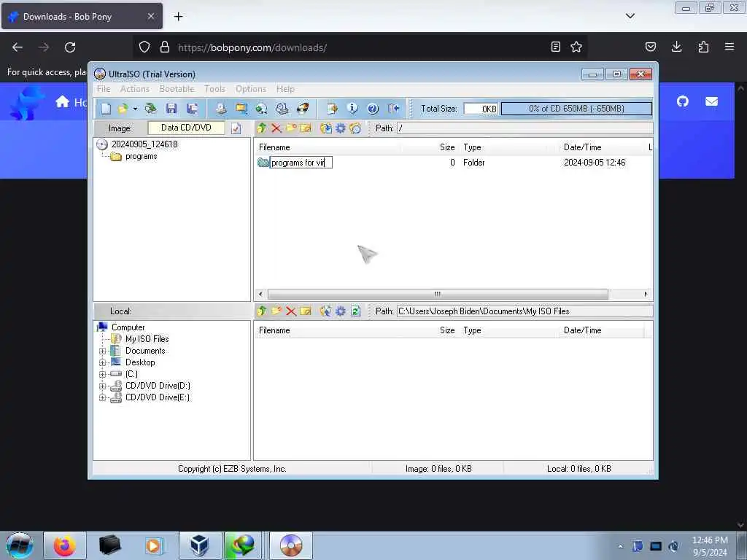Viewport: 747px width, 560px height.
Task: Select My ISO Files in the local tree
Action: (x=147, y=339)
